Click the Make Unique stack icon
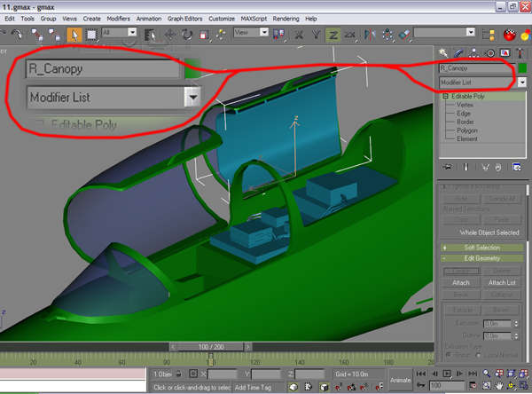This screenshot has height=394, width=532. click(x=486, y=167)
